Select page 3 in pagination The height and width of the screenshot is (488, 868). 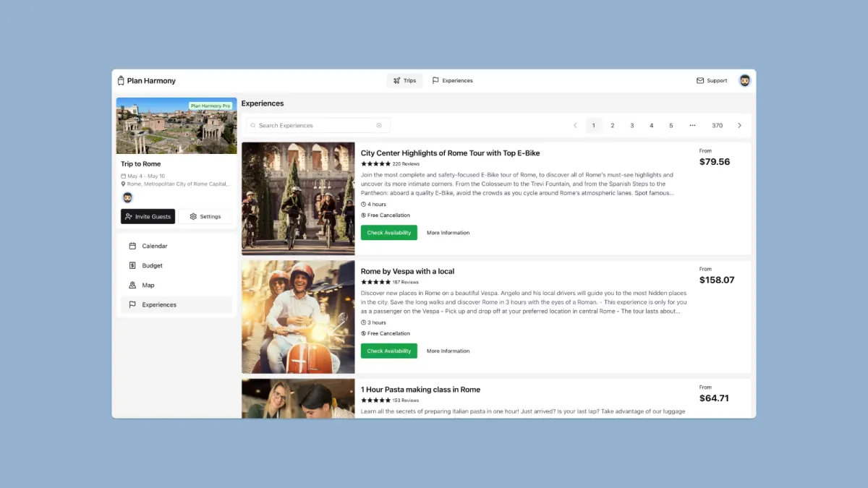[631, 125]
